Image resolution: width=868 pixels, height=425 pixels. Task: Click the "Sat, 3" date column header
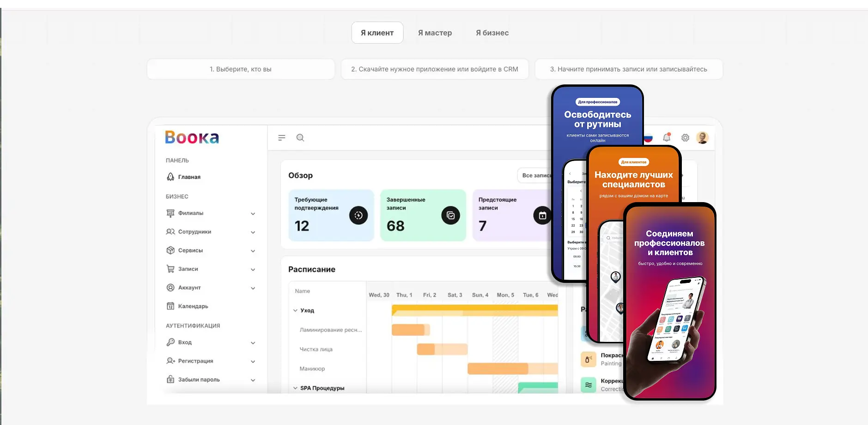point(455,295)
